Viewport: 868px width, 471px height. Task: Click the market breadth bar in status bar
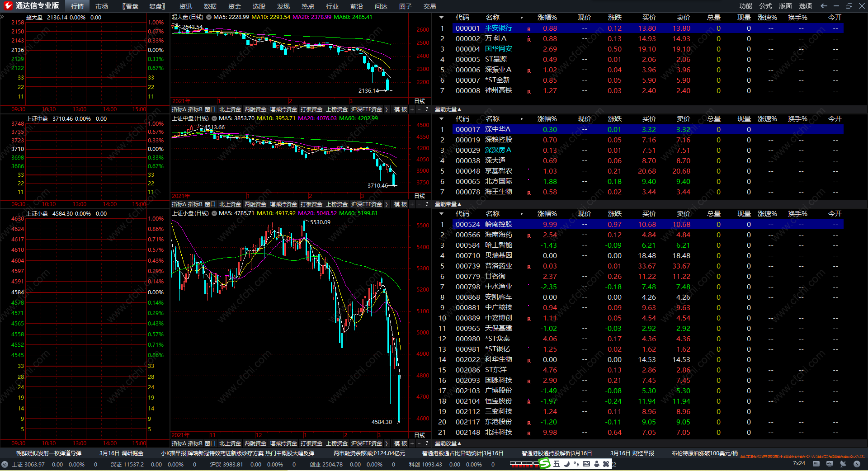[x=524, y=464]
